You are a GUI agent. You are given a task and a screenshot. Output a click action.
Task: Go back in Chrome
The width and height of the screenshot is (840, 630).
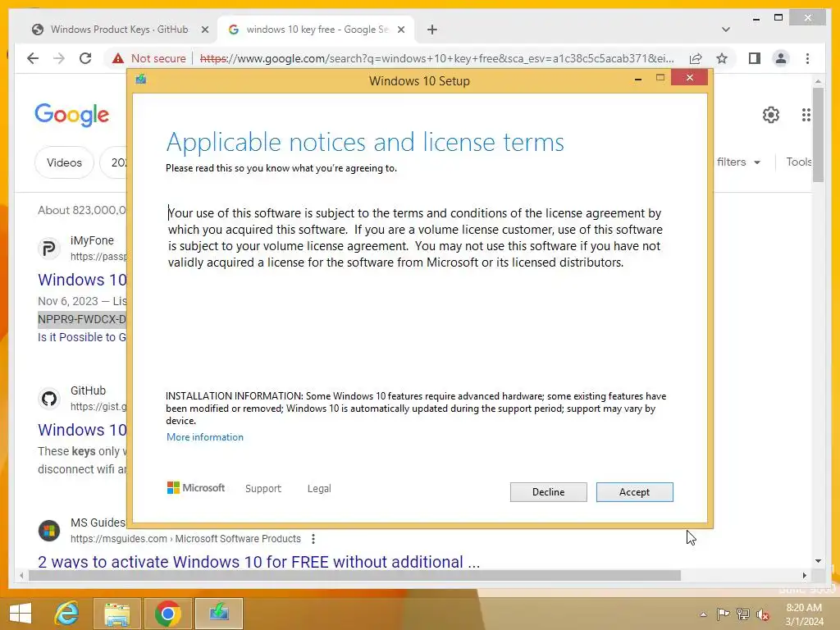(x=33, y=58)
